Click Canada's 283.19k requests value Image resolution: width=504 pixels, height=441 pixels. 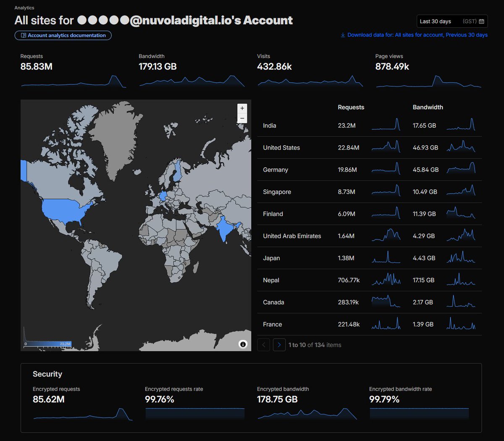coord(348,302)
